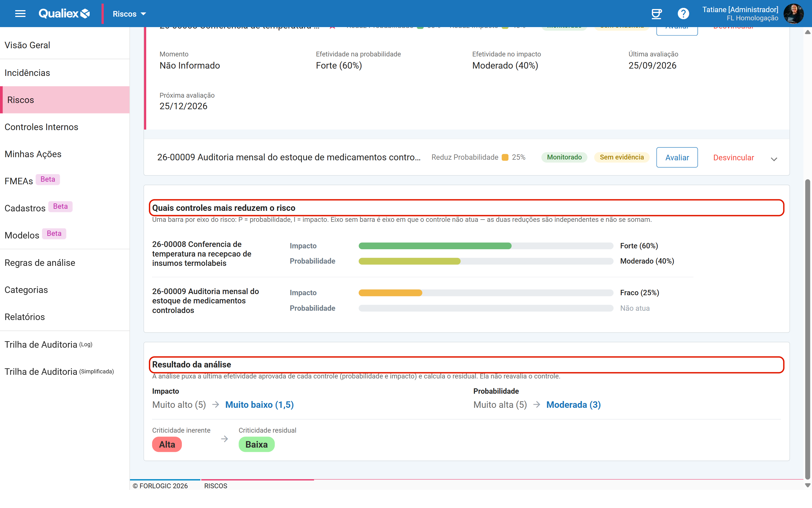Click the empty Não atua probability bar

[x=486, y=308]
